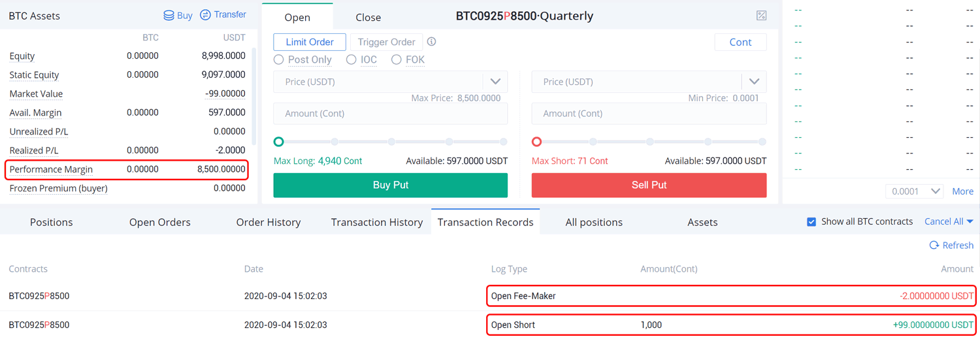Click the Amount (Cont) field under Sell Put
Image resolution: width=980 pixels, height=339 pixels.
[649, 114]
